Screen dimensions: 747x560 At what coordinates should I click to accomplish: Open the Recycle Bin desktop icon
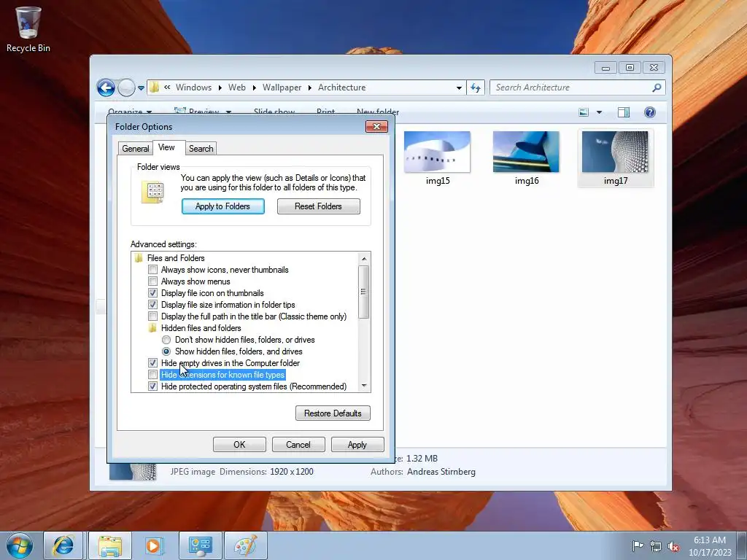[28, 29]
